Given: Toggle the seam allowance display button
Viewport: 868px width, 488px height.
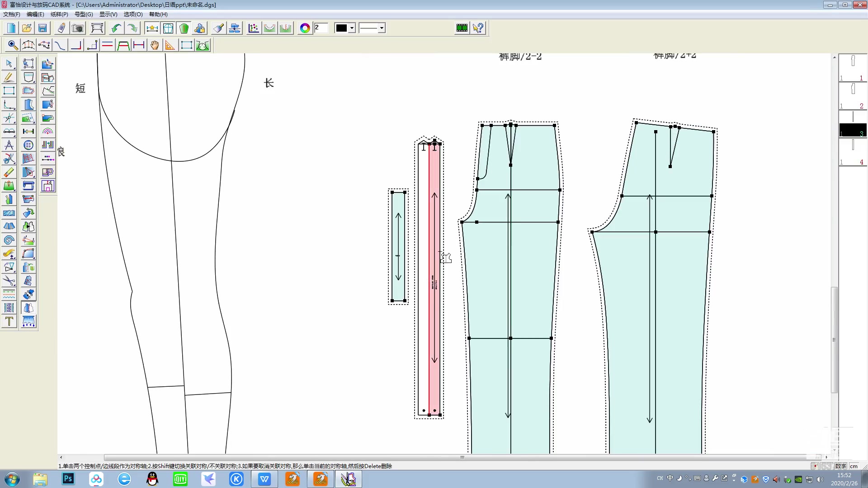Looking at the screenshot, I should point(152,28).
